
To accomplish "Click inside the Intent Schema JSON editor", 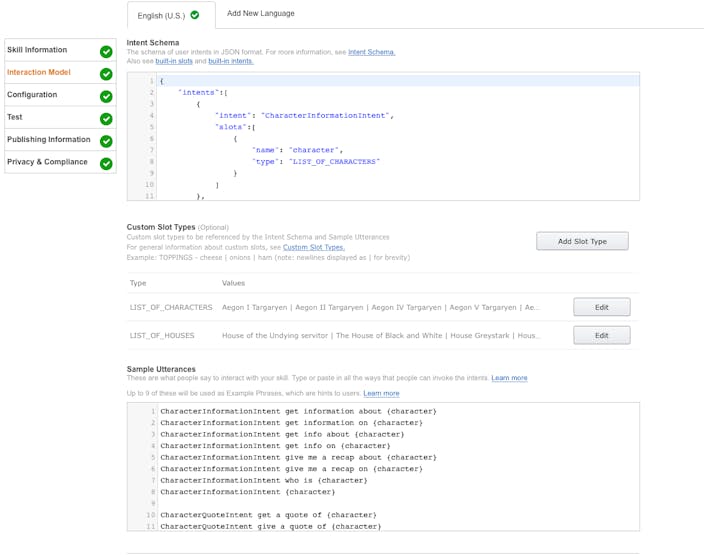I will pos(383,137).
